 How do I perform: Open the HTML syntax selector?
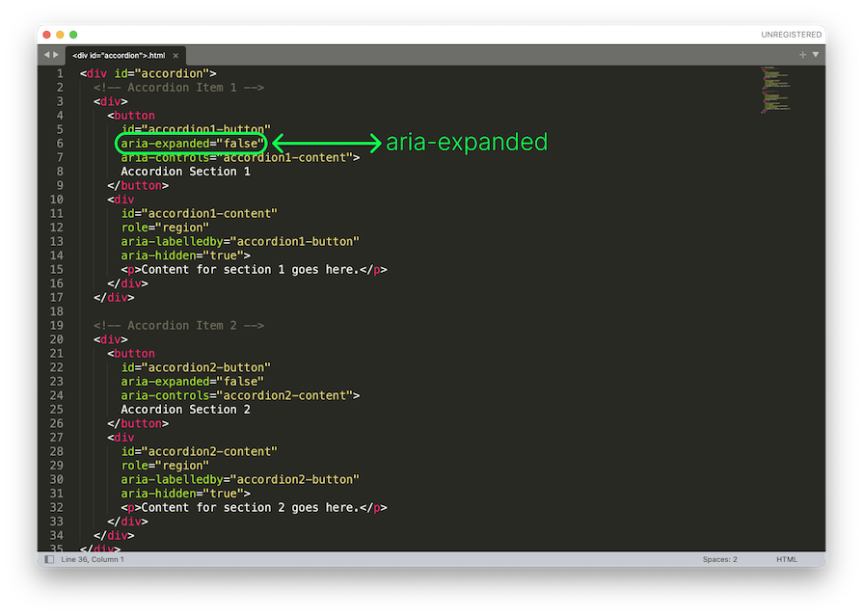point(787,559)
